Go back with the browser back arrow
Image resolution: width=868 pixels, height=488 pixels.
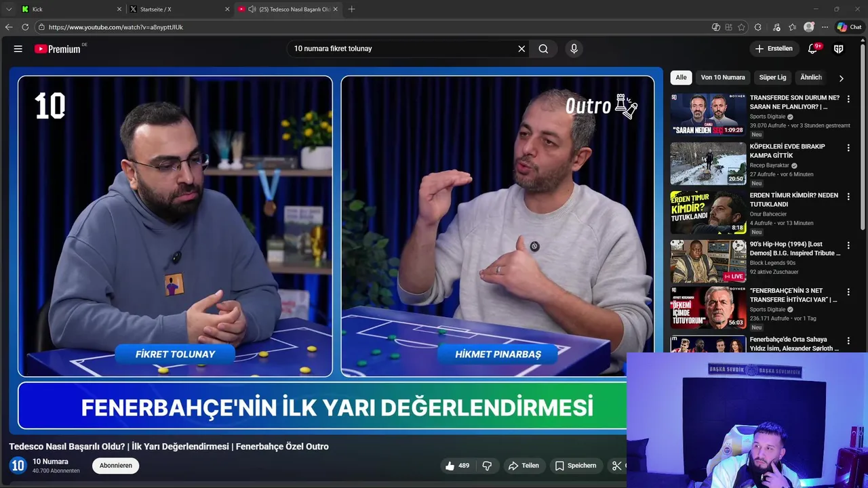(x=9, y=27)
